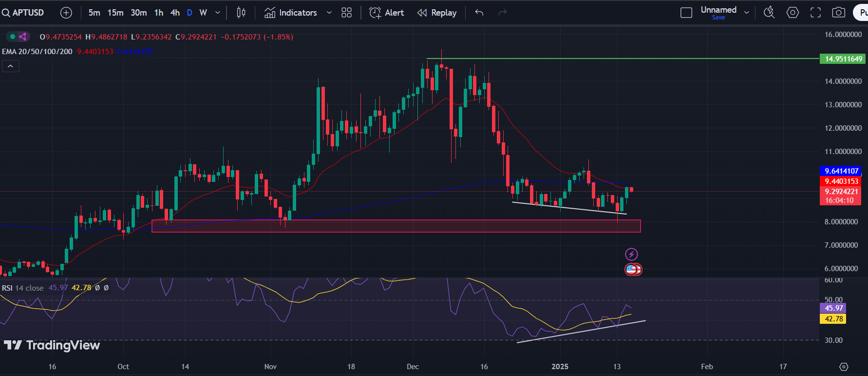Image resolution: width=868 pixels, height=376 pixels.
Task: Take a chart snapshot with camera icon
Action: 838,13
